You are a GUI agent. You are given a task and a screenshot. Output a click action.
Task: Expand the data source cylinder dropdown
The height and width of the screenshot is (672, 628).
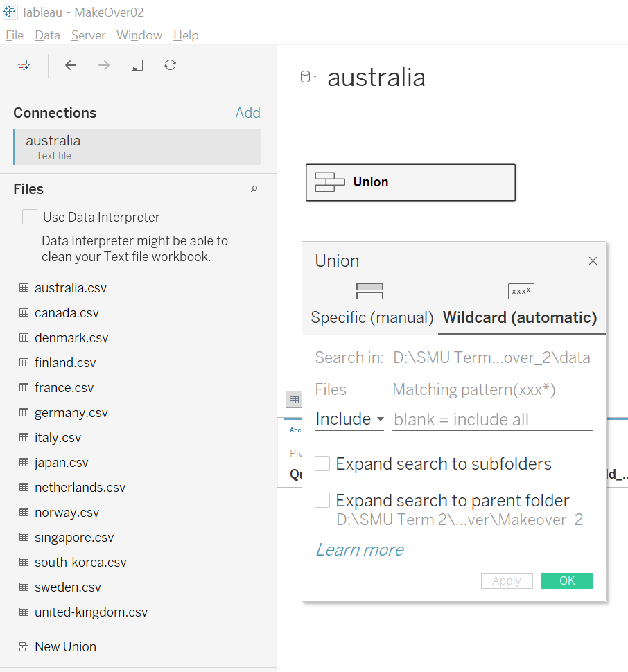click(308, 78)
